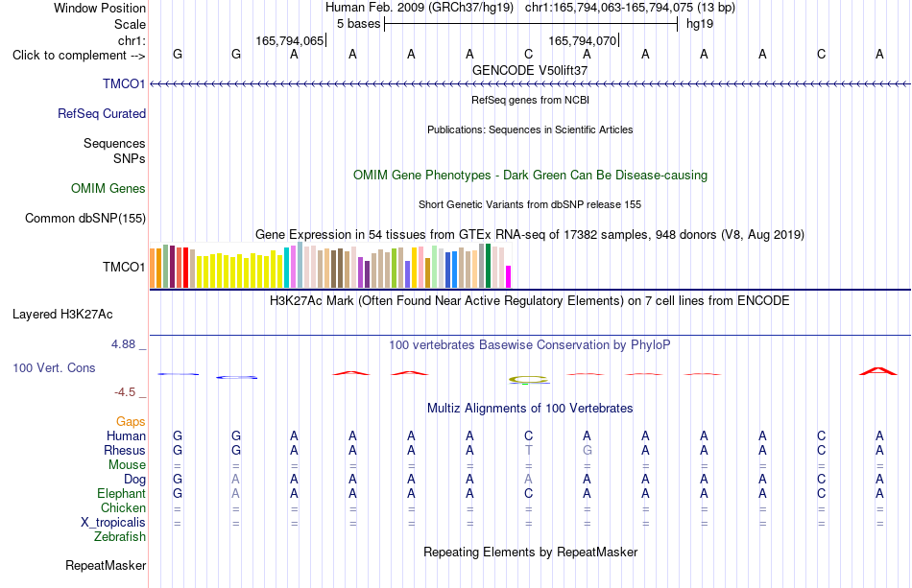Click the TMCO1 gene arrow line
Image resolution: width=912 pixels, height=588 pixels.
click(530, 84)
